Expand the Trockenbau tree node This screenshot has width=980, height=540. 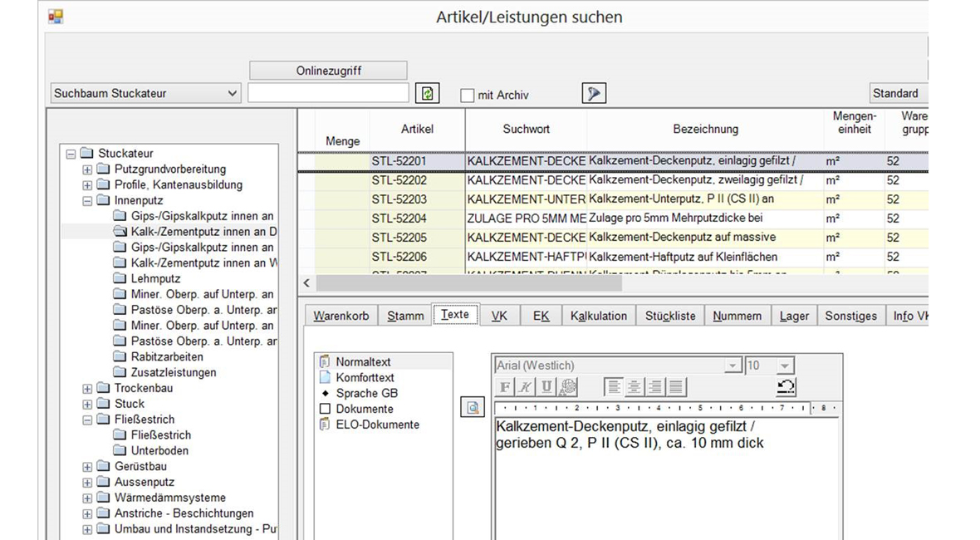click(87, 388)
